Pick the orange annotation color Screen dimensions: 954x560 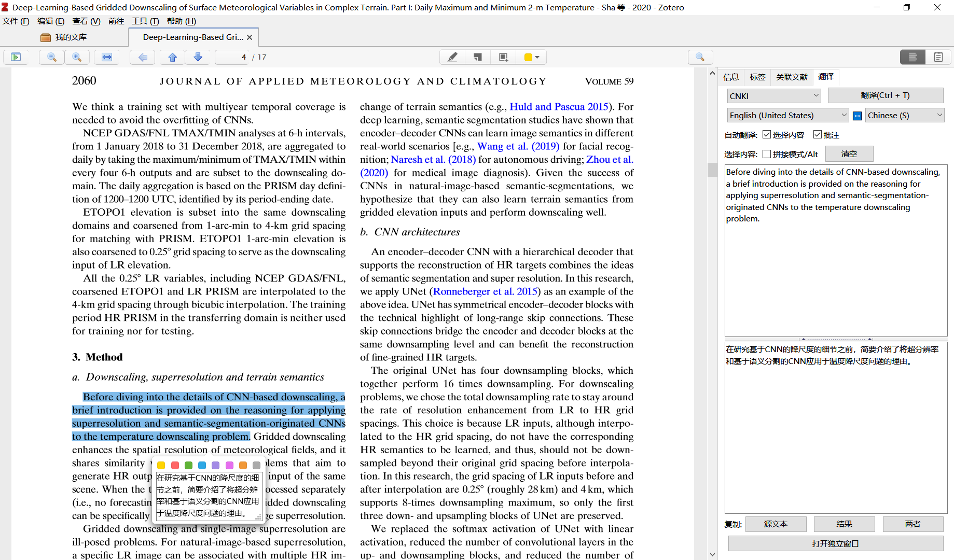[x=243, y=466]
